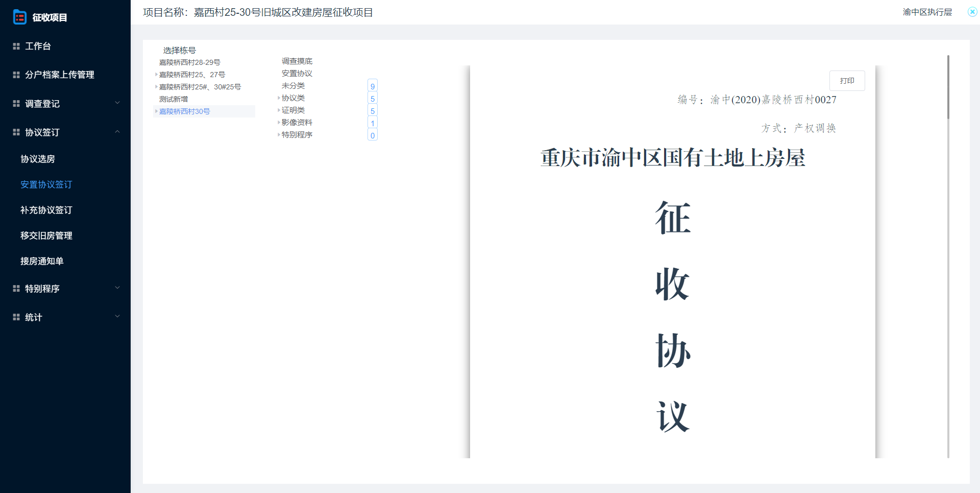Click the grid icon beside 工作台
The width and height of the screenshot is (980, 493).
16,46
